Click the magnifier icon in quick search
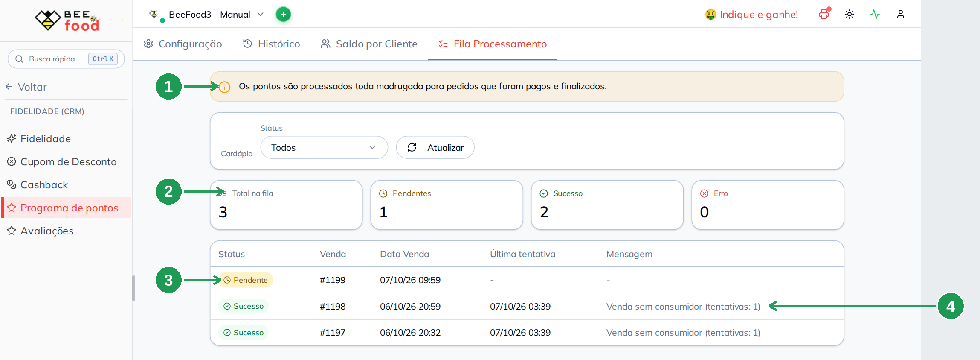 [x=19, y=59]
